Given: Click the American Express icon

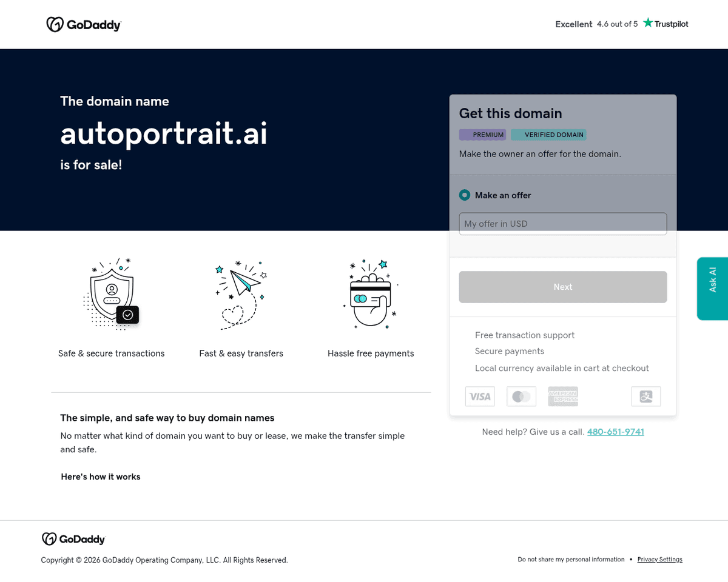Looking at the screenshot, I should click(563, 396).
